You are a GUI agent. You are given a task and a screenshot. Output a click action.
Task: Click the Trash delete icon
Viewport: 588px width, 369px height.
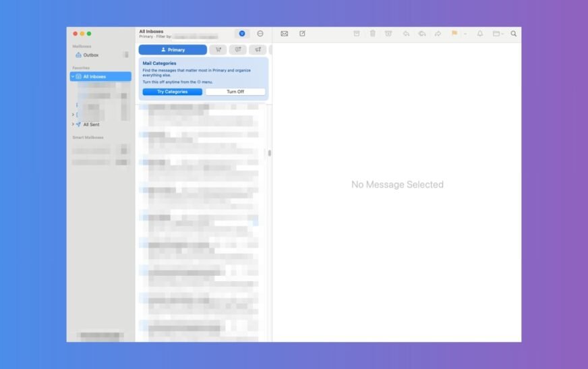pyautogui.click(x=372, y=34)
